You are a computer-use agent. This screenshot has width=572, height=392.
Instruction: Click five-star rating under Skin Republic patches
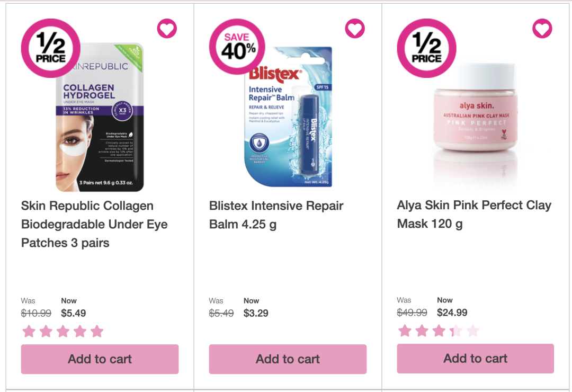point(62,332)
